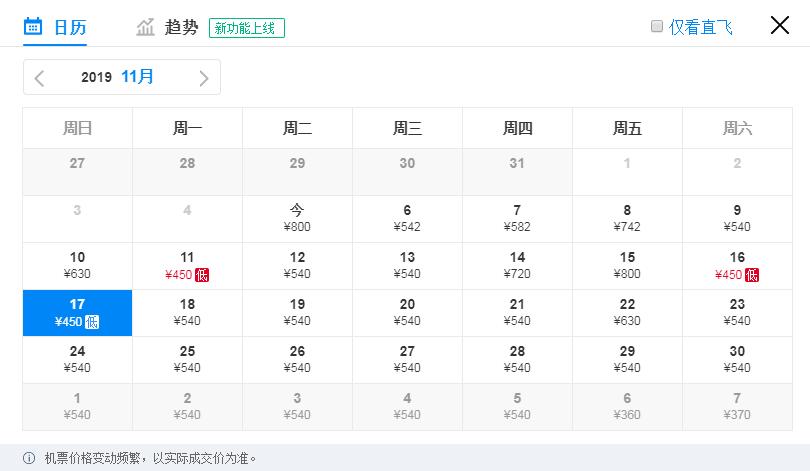Click the 周三 column header
The image size is (810, 471).
(407, 128)
